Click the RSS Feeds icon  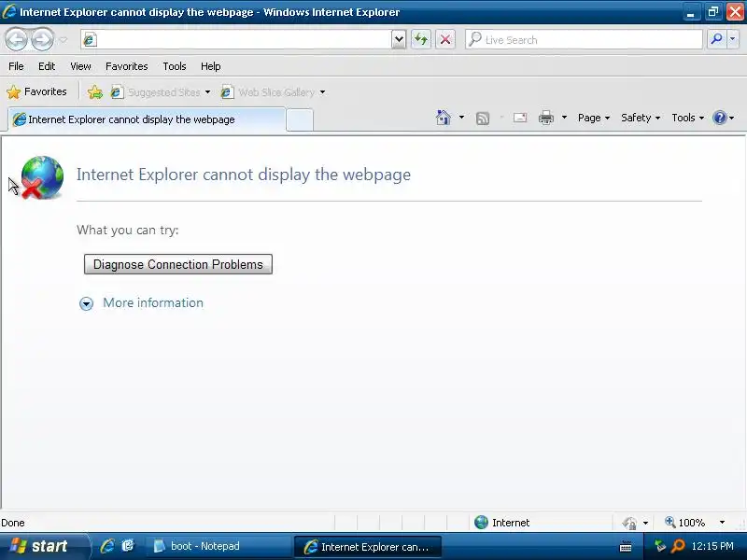(483, 118)
